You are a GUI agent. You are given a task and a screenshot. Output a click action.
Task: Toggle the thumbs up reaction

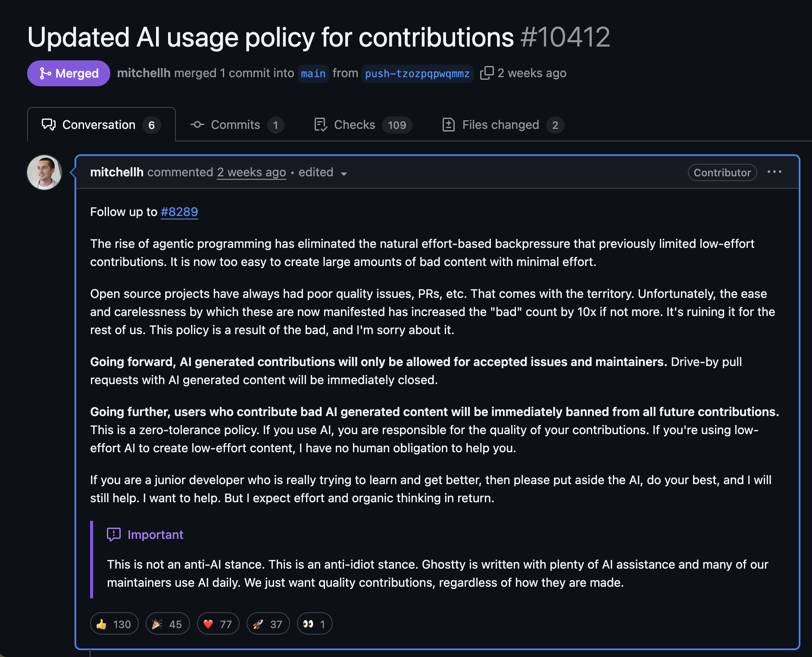(x=114, y=624)
